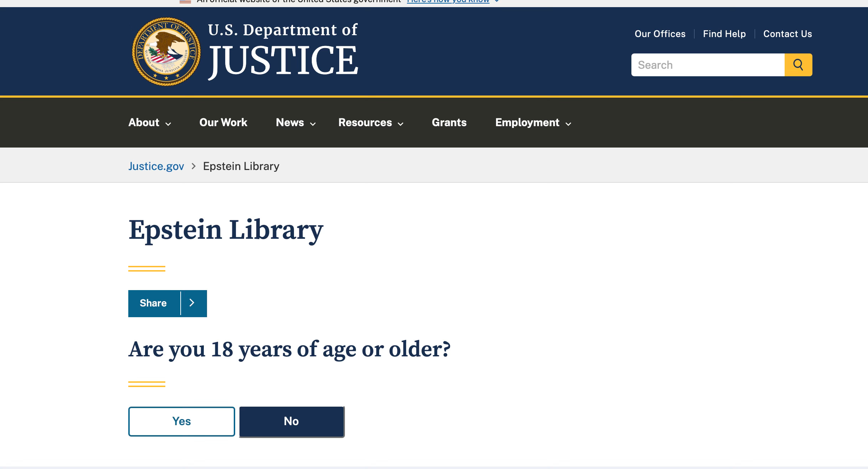Screen dimensions: 868x469
Task: Expand the About menu chevron
Action: pos(169,124)
